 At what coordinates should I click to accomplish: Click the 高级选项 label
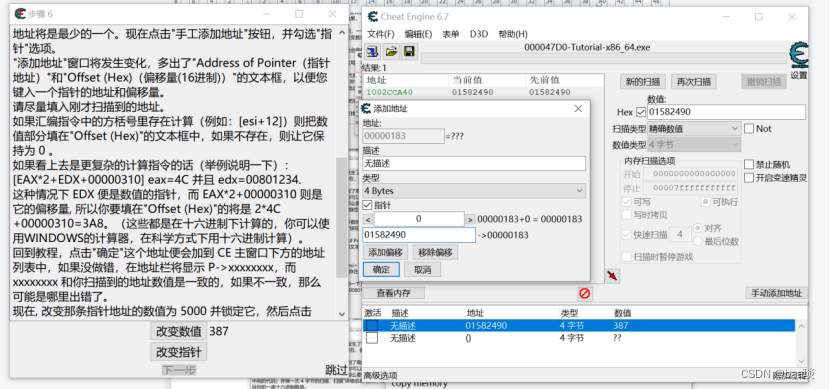coord(380,375)
